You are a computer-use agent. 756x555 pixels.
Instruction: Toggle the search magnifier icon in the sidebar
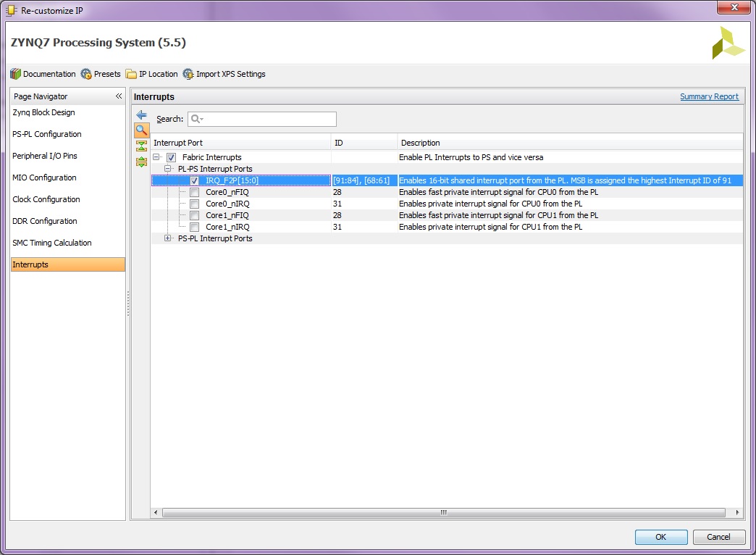(x=142, y=130)
